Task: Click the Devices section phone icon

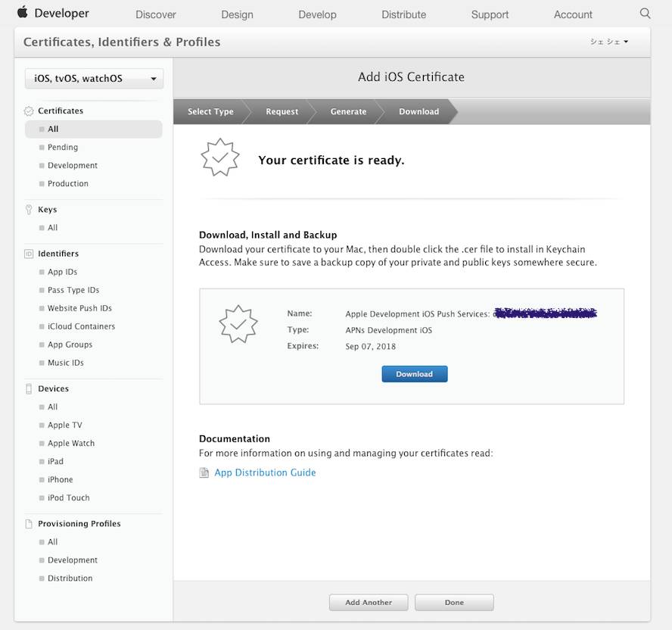Action: pos(29,389)
